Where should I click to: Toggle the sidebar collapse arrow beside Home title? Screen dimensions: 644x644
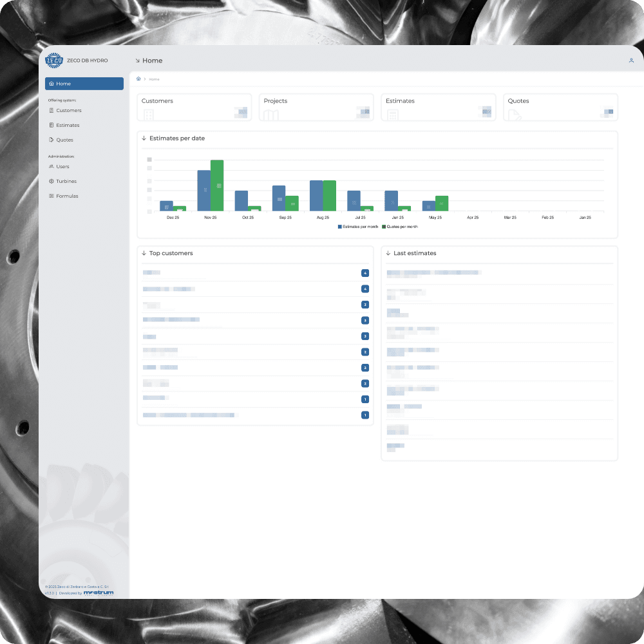[x=138, y=60]
